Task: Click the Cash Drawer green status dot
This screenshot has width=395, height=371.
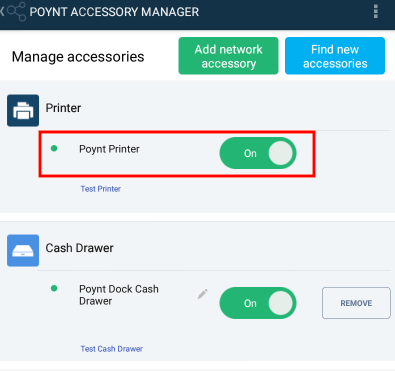Action: [x=54, y=288]
